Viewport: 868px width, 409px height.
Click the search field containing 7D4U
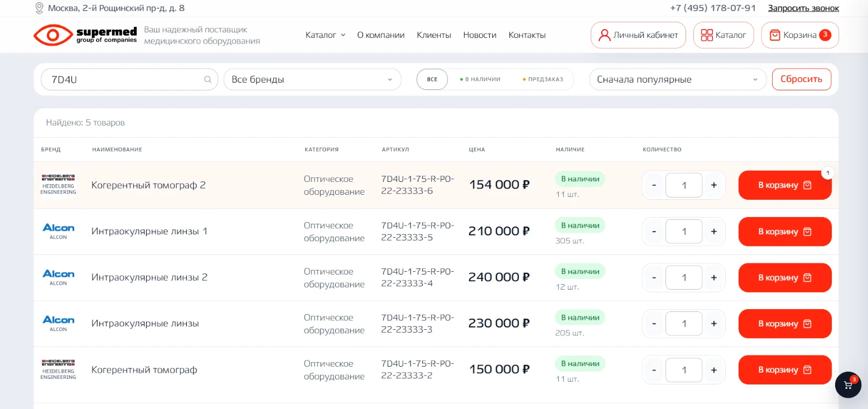click(129, 79)
